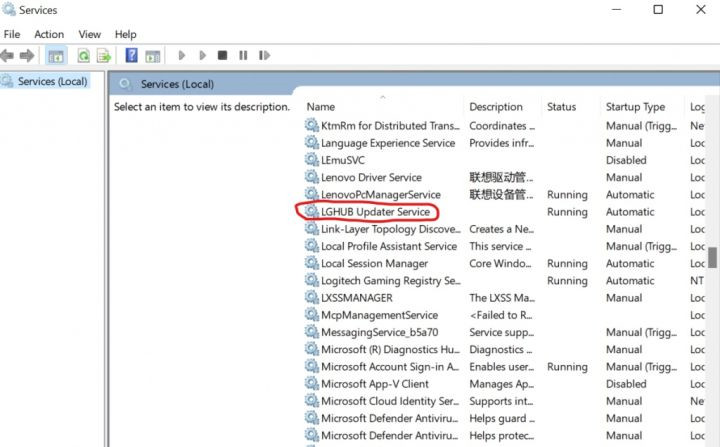
Task: Sort services by the Status column header
Action: (561, 107)
